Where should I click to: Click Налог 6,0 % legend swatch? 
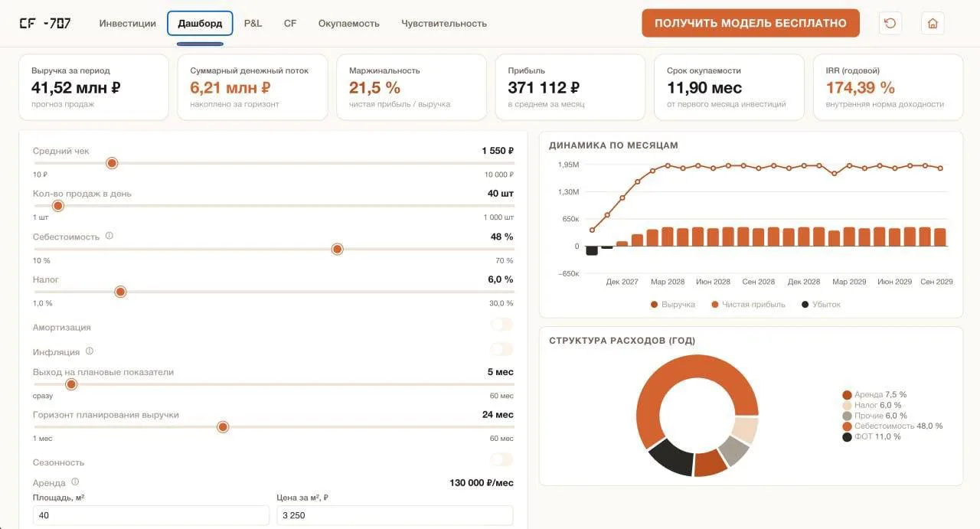(x=847, y=406)
